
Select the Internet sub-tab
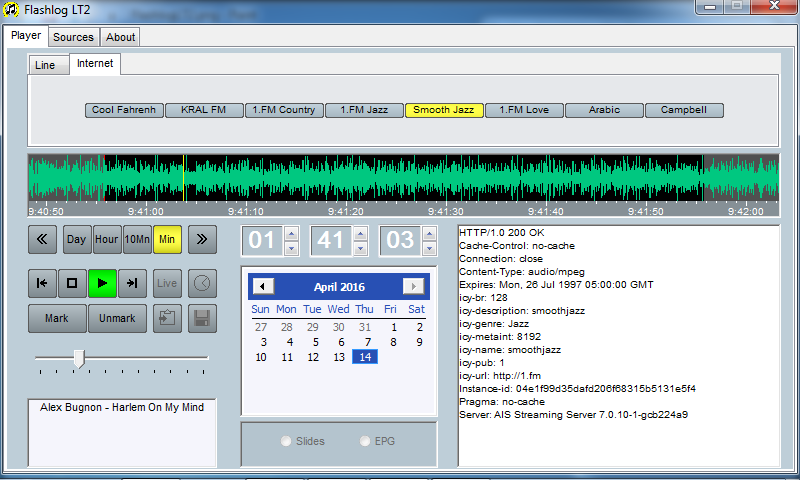pyautogui.click(x=95, y=64)
